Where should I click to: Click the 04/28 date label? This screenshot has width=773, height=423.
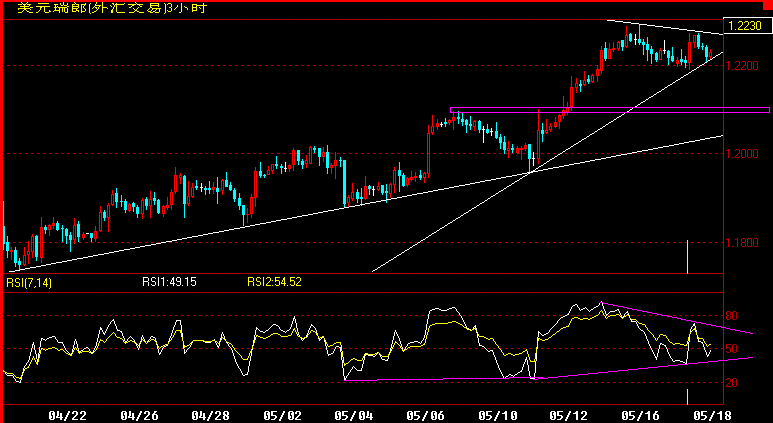211,416
